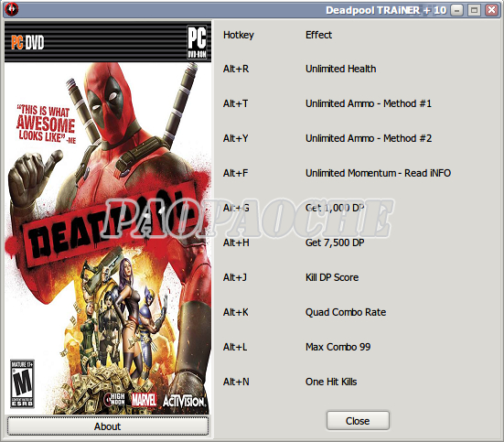Select 'Unlimited Ammo - Method #2' text
This screenshot has width=504, height=442.
click(369, 138)
